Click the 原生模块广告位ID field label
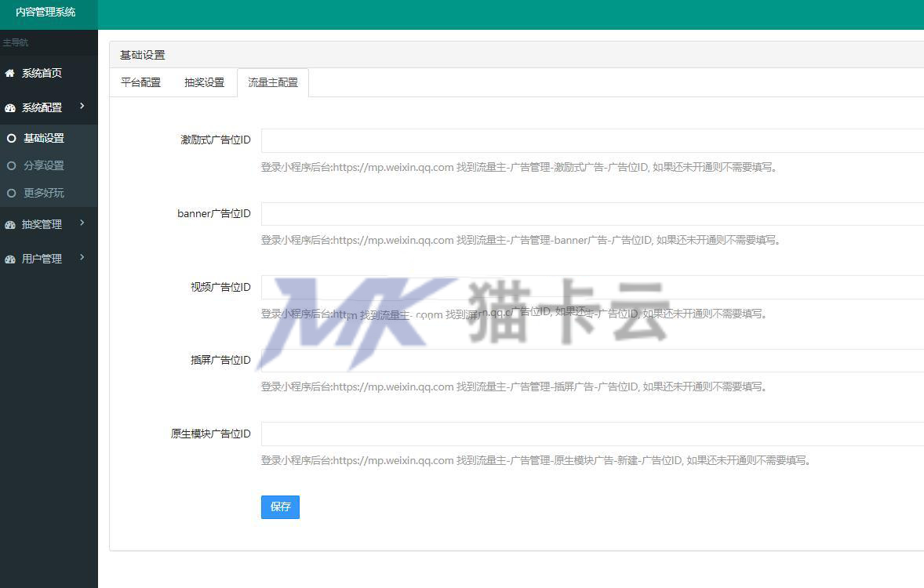 (x=211, y=434)
